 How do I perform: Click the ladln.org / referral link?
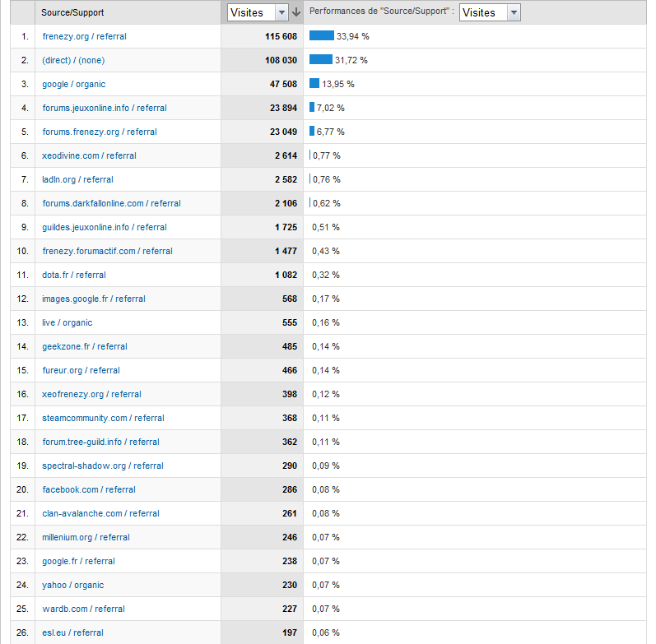point(77,179)
